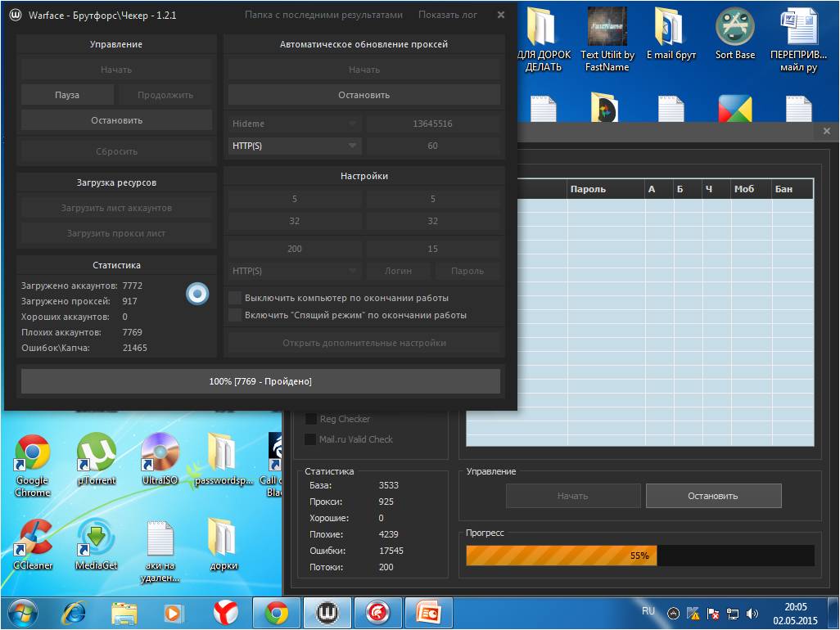Click the Action Center flag tray icon
This screenshot has height=630, width=840.
pyautogui.click(x=712, y=614)
